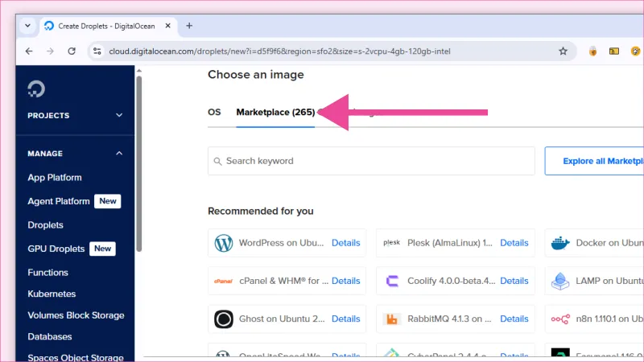Click the browser back arrow
Image resolution: width=644 pixels, height=362 pixels.
tap(29, 51)
